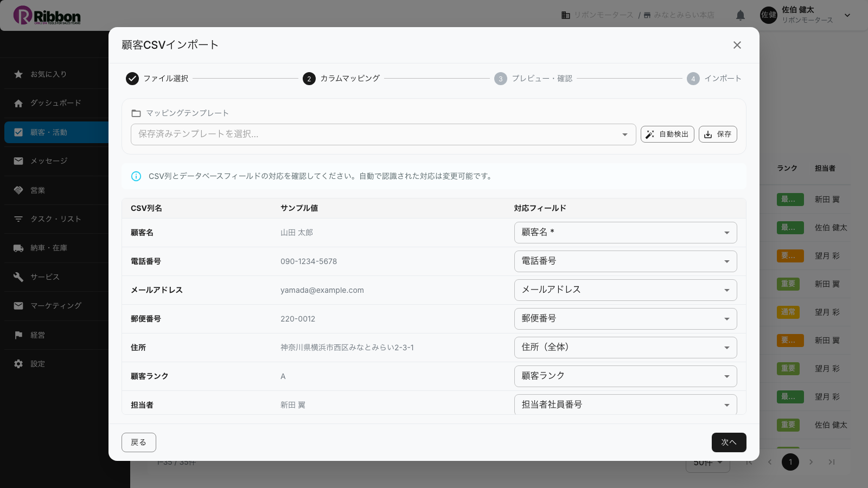
Task: Open お気に入り in the sidebar
Action: [56, 74]
